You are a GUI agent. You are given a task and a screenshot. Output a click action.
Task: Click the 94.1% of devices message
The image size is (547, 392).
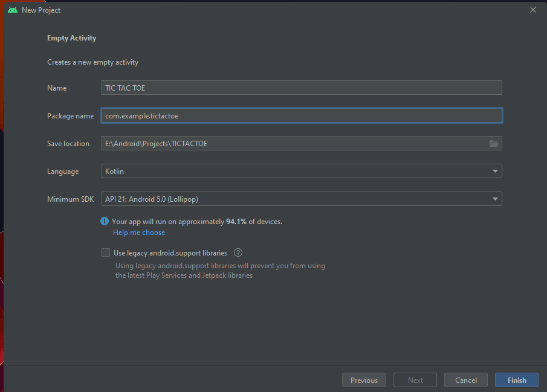[x=197, y=222]
